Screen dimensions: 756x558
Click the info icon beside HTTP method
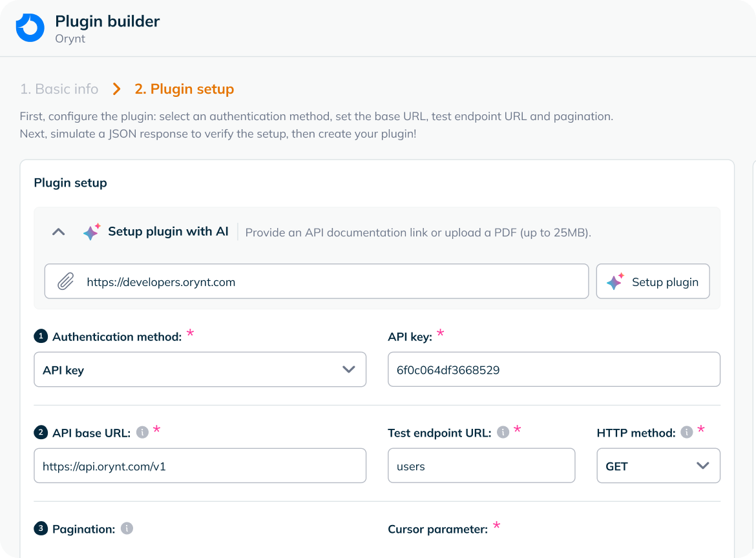coord(687,432)
